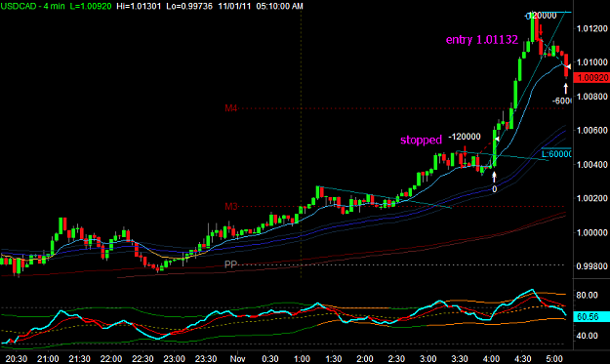Click the 22:00 time axis label
The height and width of the screenshot is (364, 610).
[x=111, y=358]
